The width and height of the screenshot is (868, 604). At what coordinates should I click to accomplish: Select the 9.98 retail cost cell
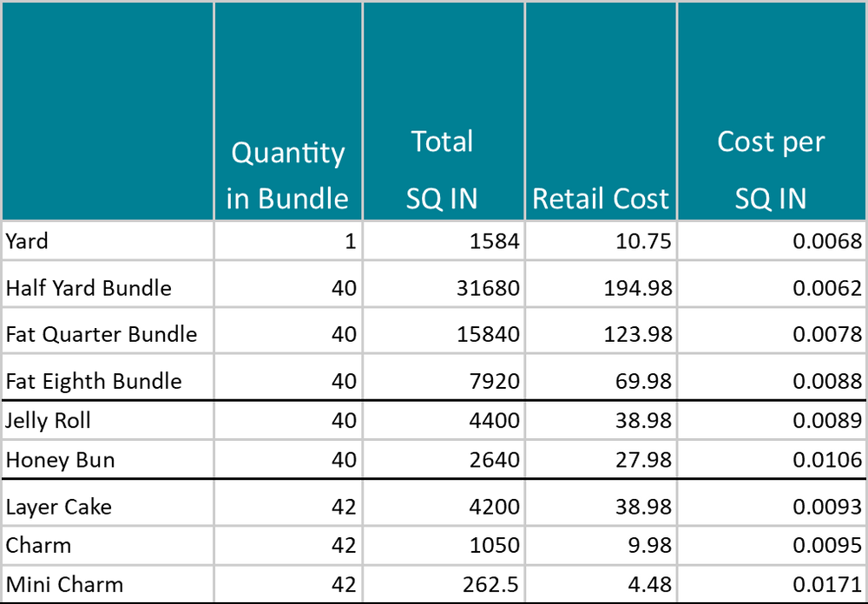click(600, 545)
